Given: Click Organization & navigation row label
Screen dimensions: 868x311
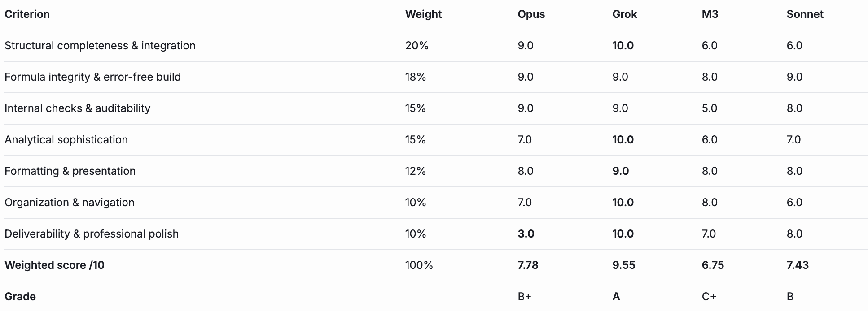Looking at the screenshot, I should pyautogui.click(x=70, y=203).
